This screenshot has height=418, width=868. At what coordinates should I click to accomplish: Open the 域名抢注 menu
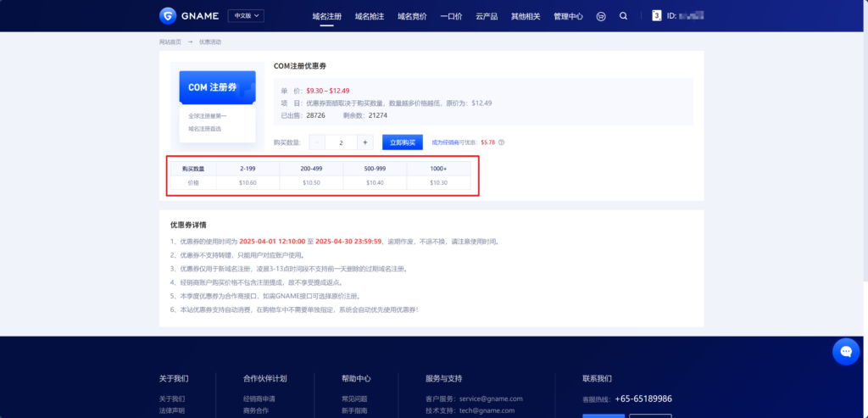pyautogui.click(x=369, y=16)
